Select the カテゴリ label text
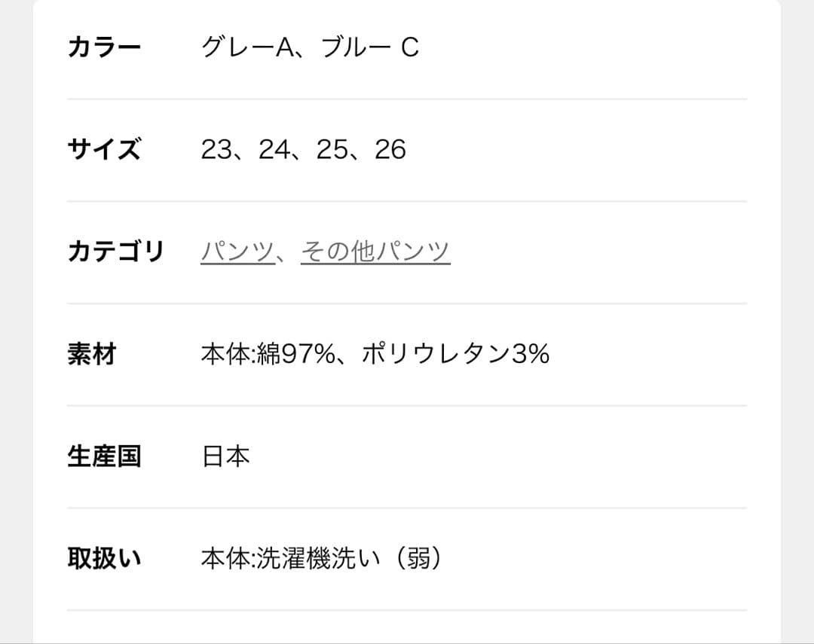The width and height of the screenshot is (814, 644). [115, 252]
